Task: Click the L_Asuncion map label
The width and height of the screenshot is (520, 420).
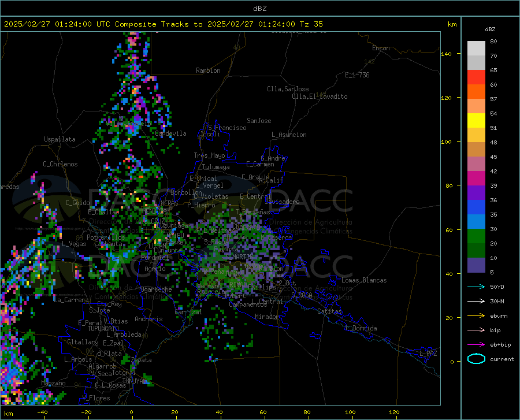Action: point(289,135)
